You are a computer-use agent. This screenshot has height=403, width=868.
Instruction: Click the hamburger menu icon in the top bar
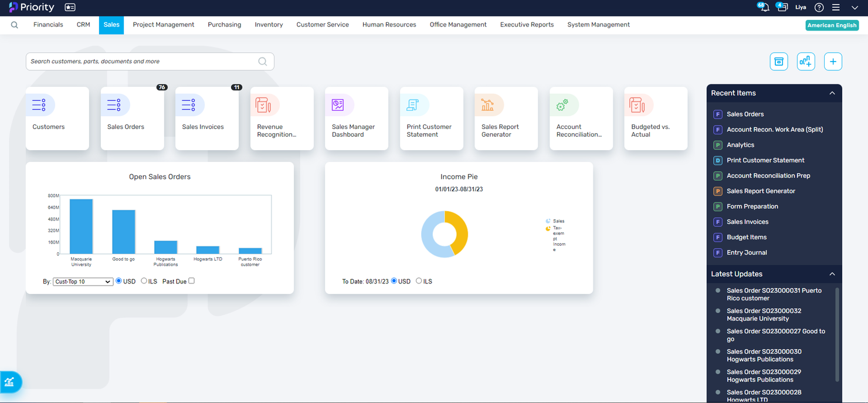pos(837,8)
